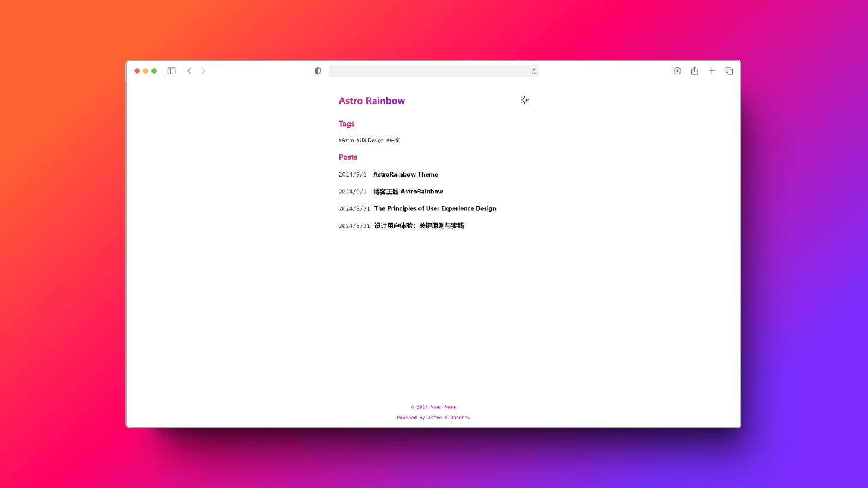Open the Astro Rainbow site title link
Screen dimensions: 868x488
(x=372, y=101)
